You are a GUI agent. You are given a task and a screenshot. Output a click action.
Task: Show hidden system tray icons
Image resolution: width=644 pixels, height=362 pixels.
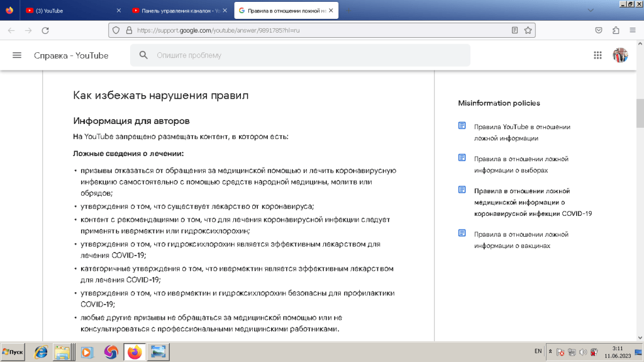550,352
